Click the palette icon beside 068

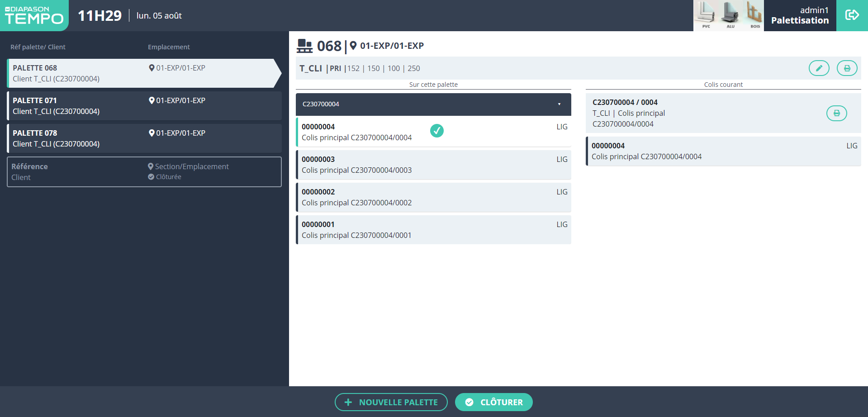(x=304, y=46)
